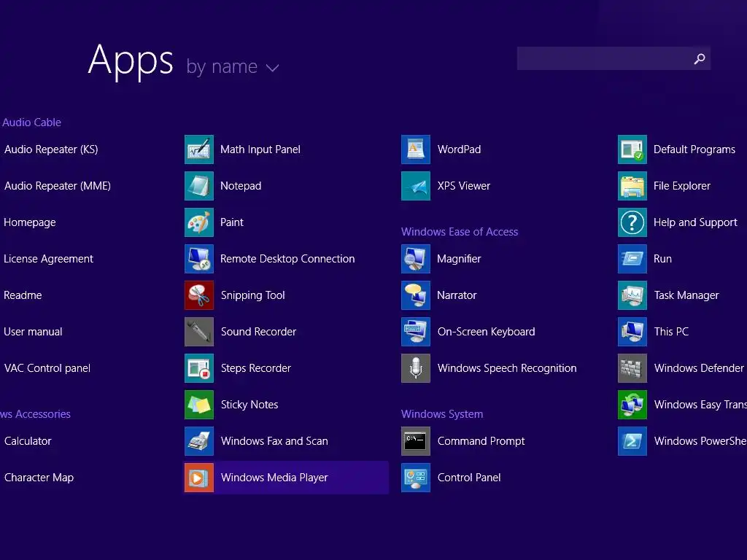Viewport: 747px width, 560px height.
Task: Click the 'Control Panel' label
Action: coord(469,478)
